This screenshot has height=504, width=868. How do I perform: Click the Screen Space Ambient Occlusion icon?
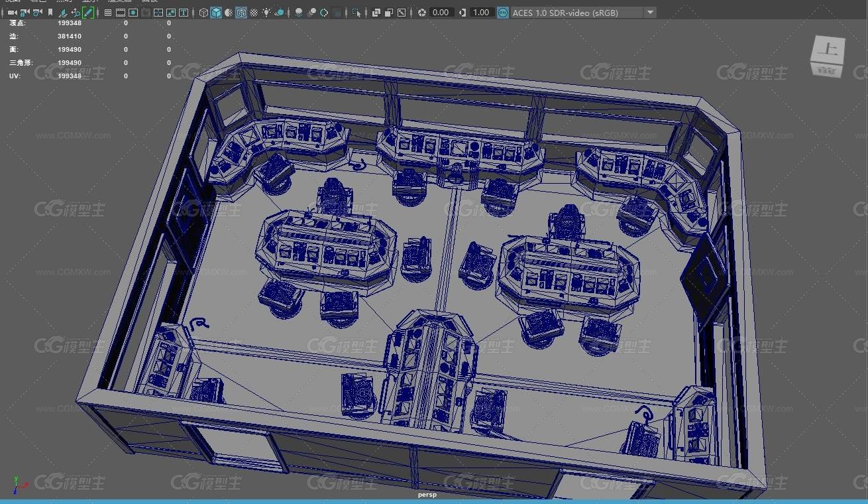(299, 13)
